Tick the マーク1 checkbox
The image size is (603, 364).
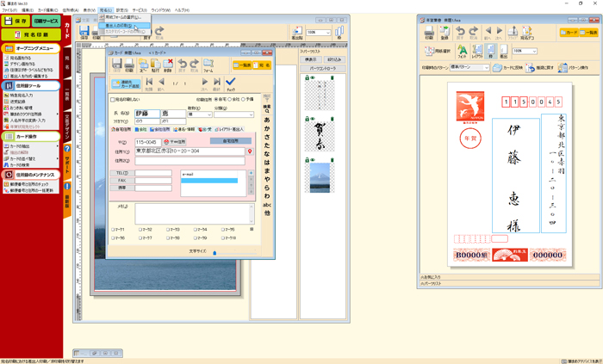click(x=113, y=230)
